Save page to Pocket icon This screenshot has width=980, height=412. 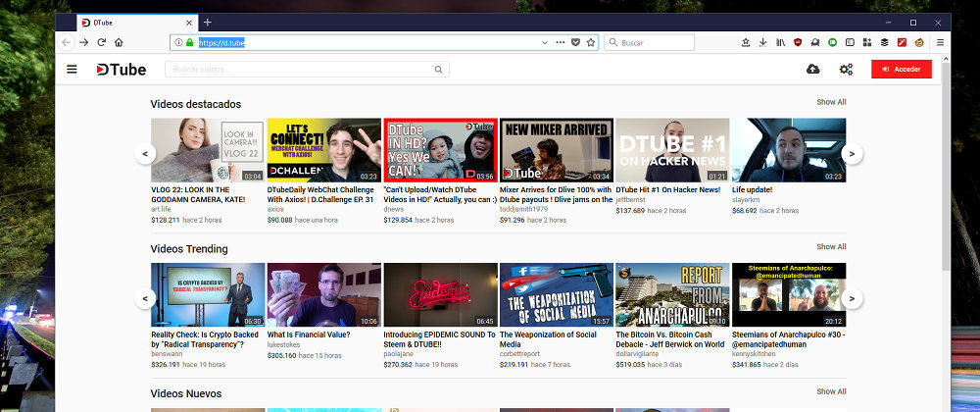pos(575,42)
